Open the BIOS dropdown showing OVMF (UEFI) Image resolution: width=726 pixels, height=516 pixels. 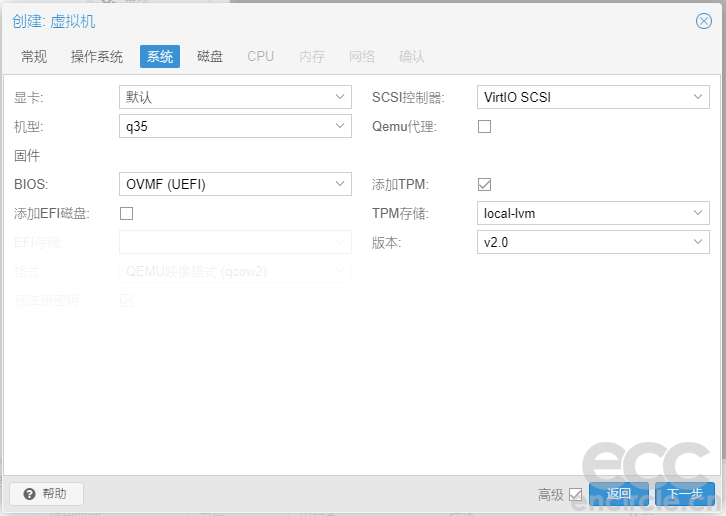coord(235,184)
